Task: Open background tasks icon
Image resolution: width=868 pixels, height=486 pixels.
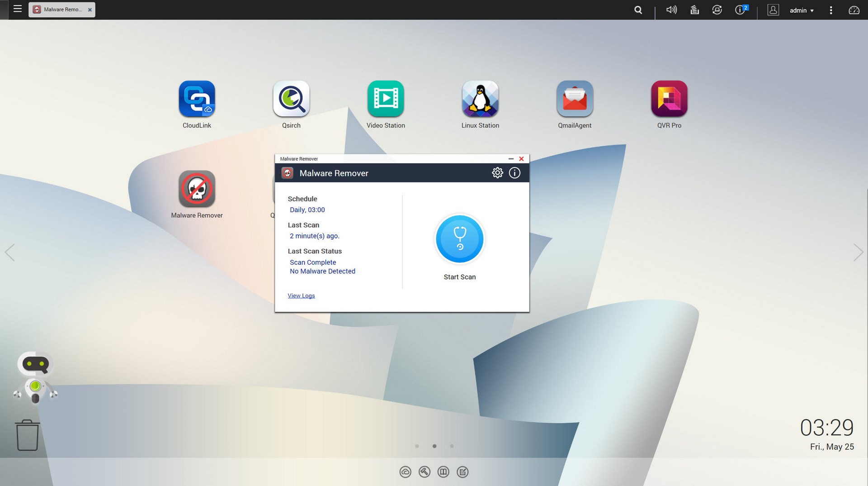Action: coord(694,10)
